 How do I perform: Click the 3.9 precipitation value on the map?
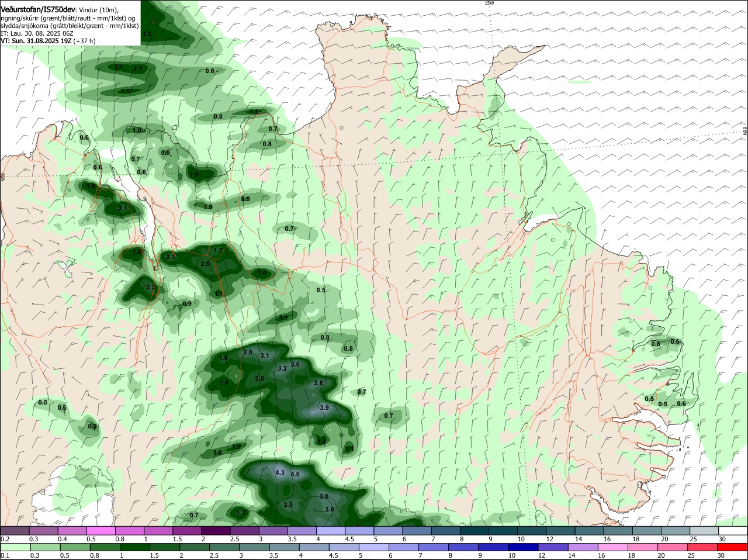click(x=324, y=407)
